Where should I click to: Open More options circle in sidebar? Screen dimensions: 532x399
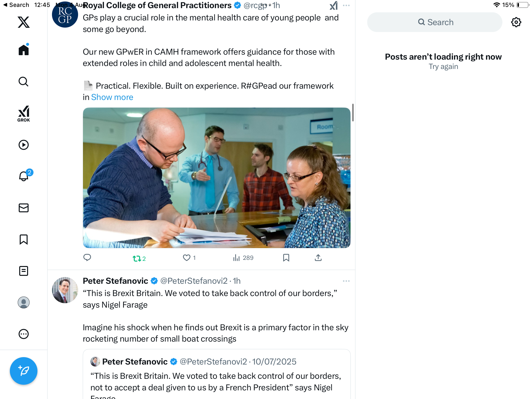[24, 334]
